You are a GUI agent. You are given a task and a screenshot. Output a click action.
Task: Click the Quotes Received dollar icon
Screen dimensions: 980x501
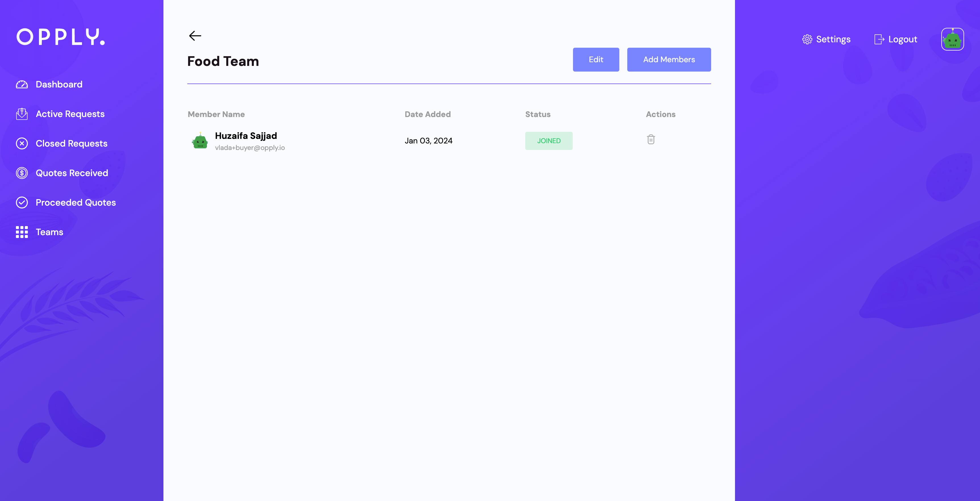click(x=22, y=173)
